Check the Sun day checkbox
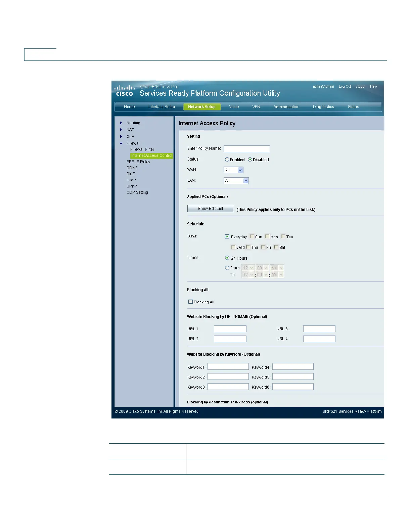 point(252,236)
